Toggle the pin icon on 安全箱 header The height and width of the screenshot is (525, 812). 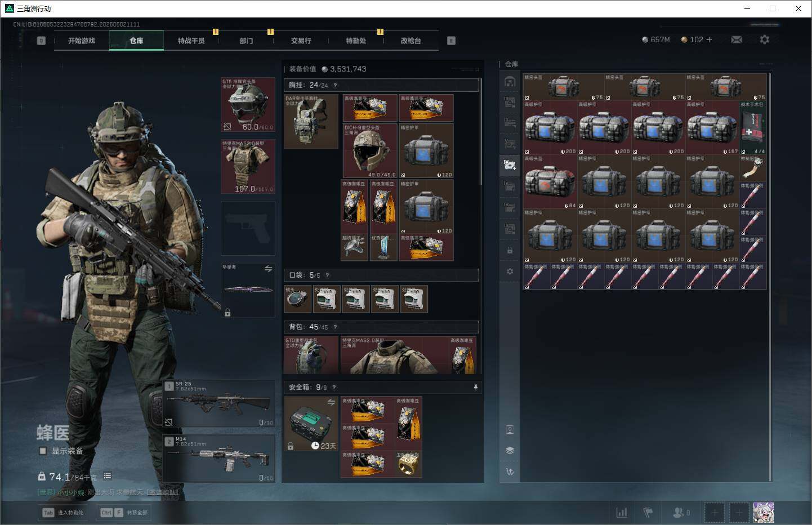476,387
